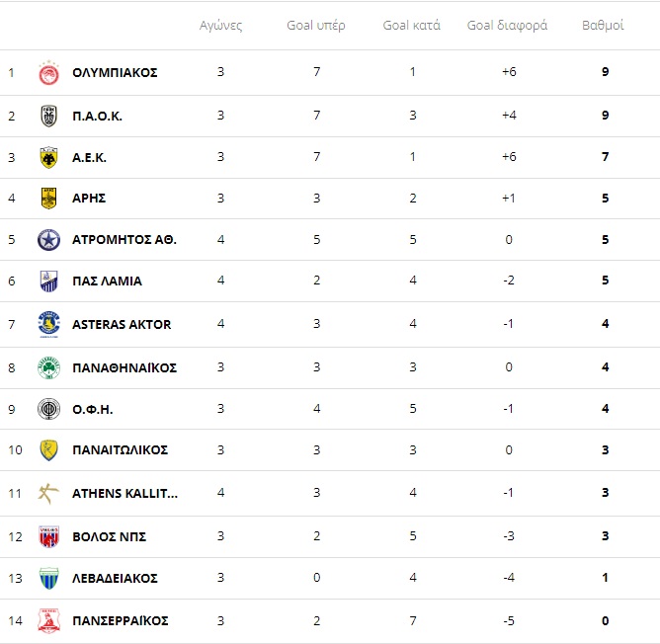Click the P.A.O.K. team logo

(x=48, y=116)
